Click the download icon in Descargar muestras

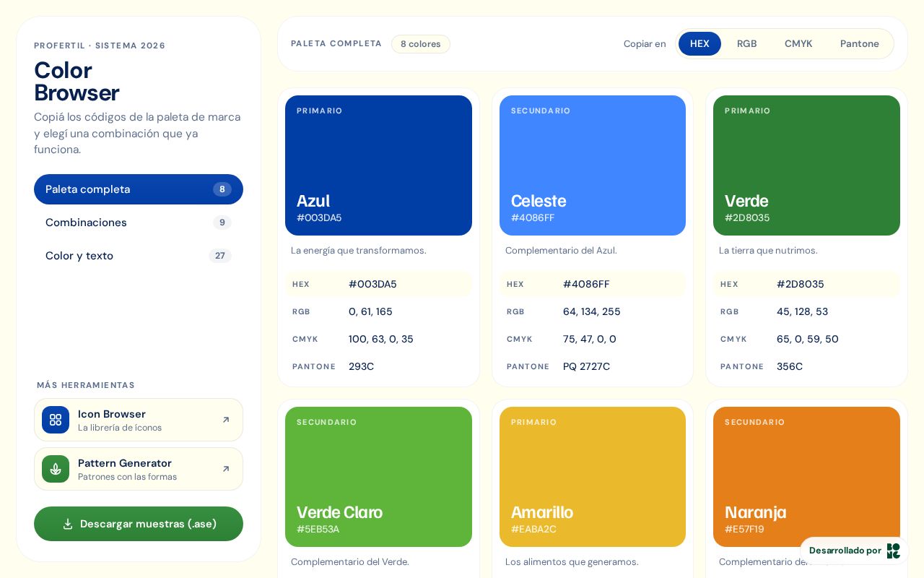[x=68, y=524]
